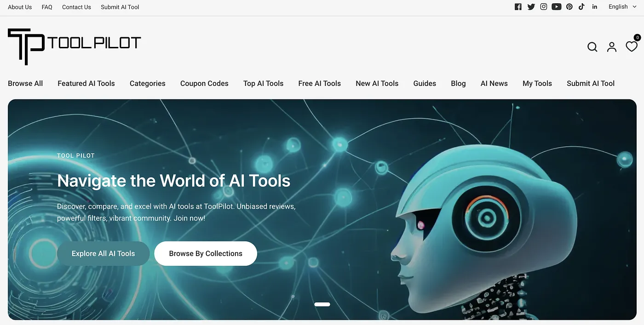Viewport: 644px width, 325px height.
Task: Open Featured AI Tools menu
Action: click(x=86, y=83)
